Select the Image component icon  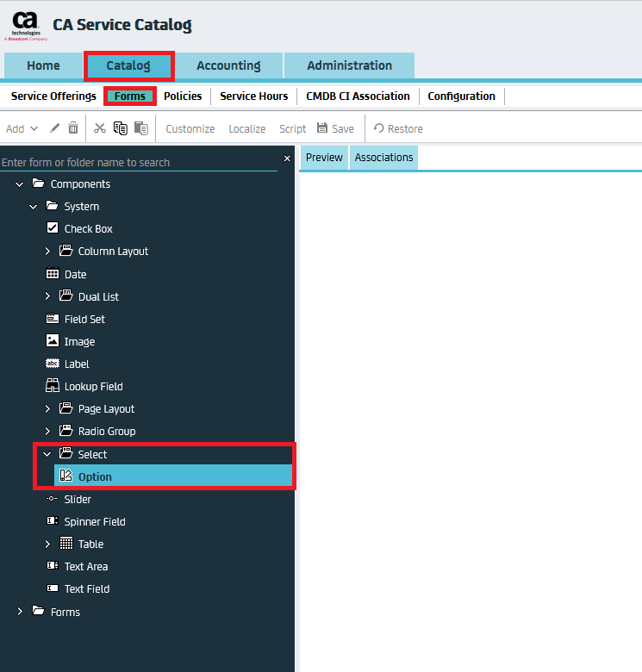[52, 341]
